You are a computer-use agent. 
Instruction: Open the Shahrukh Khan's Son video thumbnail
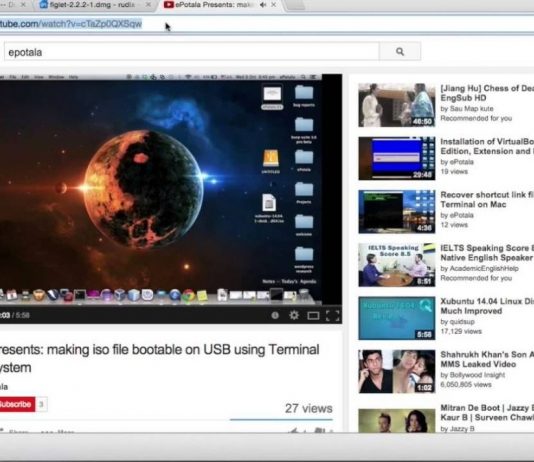click(x=397, y=371)
